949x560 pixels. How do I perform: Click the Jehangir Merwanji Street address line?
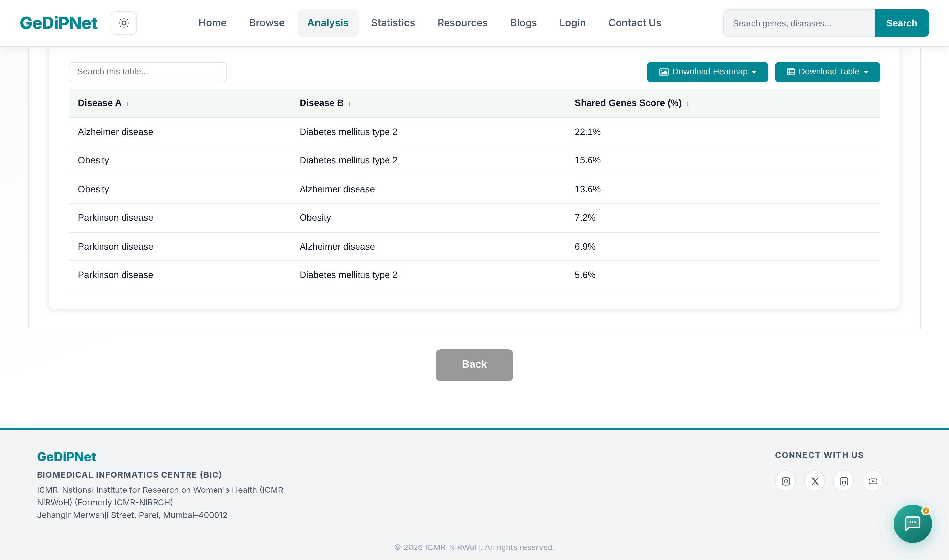coord(132,515)
